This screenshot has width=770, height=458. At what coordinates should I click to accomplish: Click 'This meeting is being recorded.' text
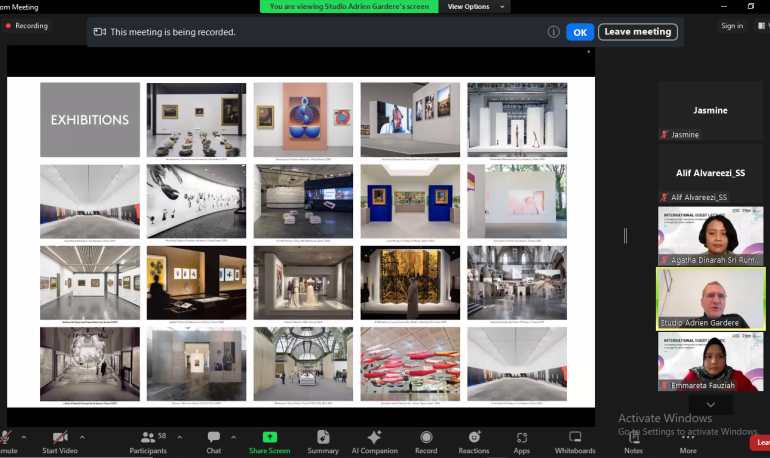pos(173,32)
